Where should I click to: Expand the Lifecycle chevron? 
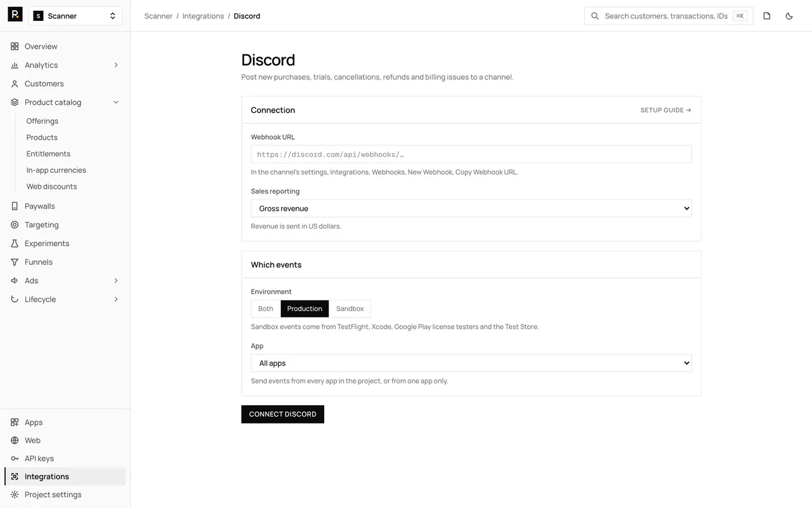pyautogui.click(x=116, y=299)
